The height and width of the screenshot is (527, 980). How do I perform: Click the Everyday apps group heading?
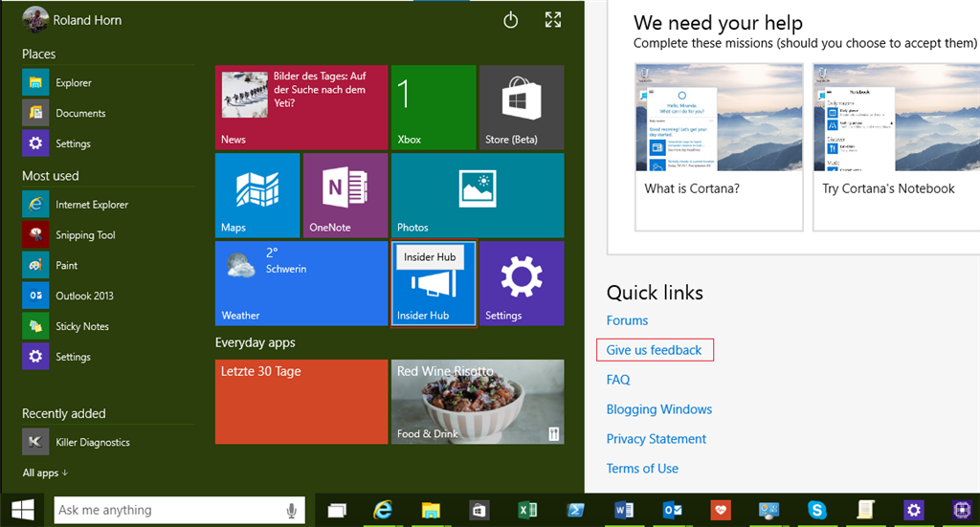(x=255, y=342)
